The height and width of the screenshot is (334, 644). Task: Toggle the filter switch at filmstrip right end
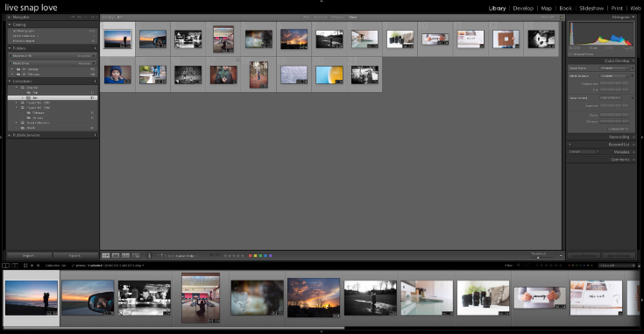point(640,266)
